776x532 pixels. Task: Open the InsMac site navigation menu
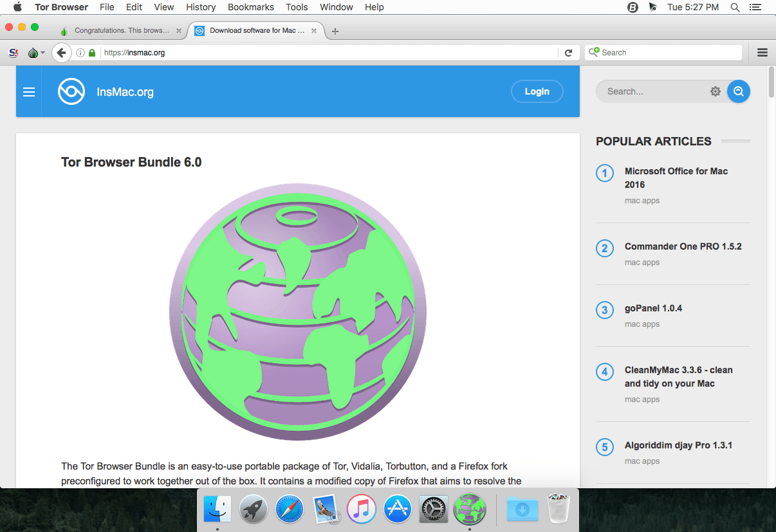(29, 92)
